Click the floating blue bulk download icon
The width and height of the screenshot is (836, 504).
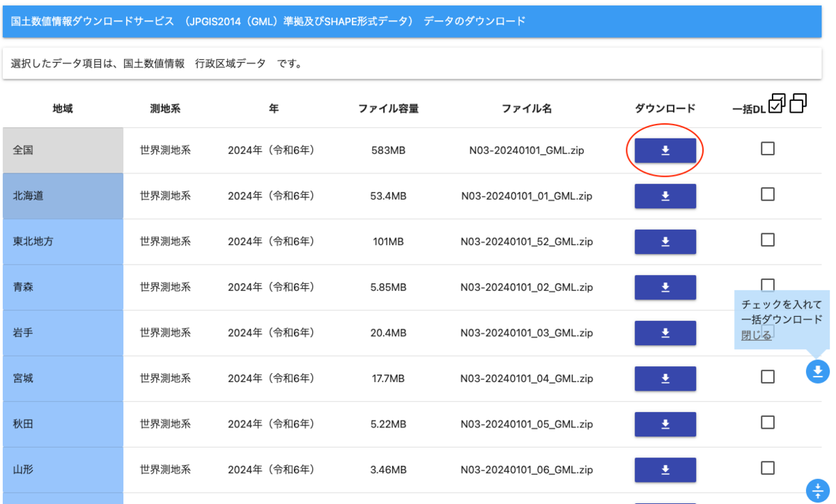[816, 372]
